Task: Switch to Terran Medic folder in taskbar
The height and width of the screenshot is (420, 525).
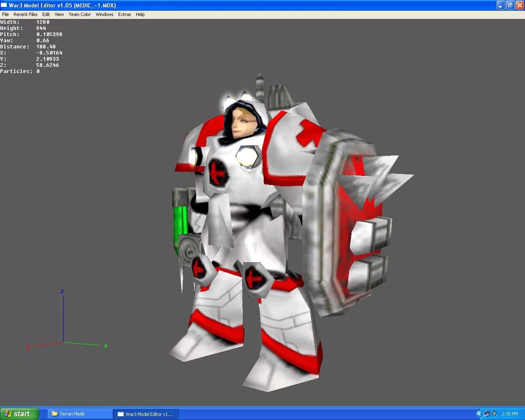Action: point(80,414)
